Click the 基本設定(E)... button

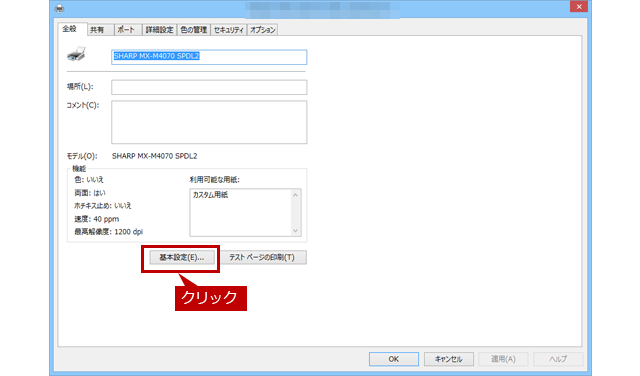click(182, 258)
